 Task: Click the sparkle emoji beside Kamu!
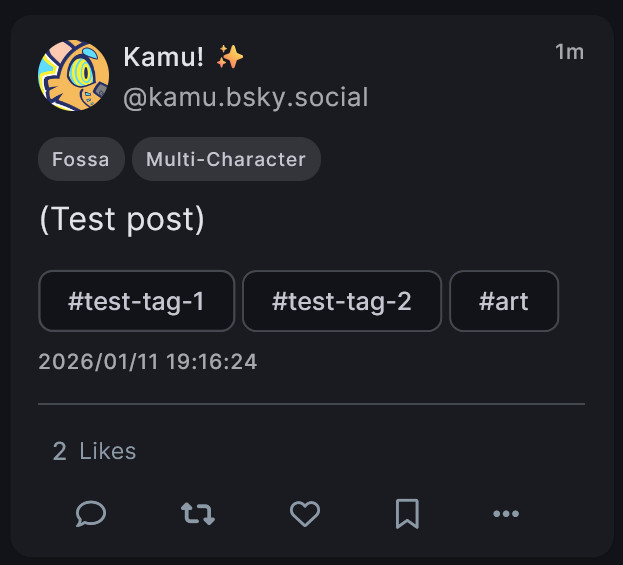tap(230, 57)
